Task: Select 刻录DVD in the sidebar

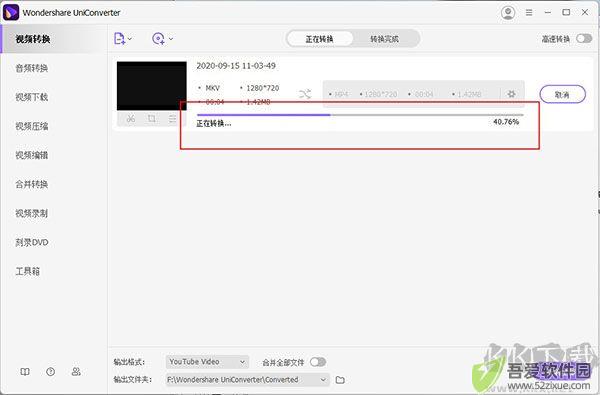Action: click(32, 243)
